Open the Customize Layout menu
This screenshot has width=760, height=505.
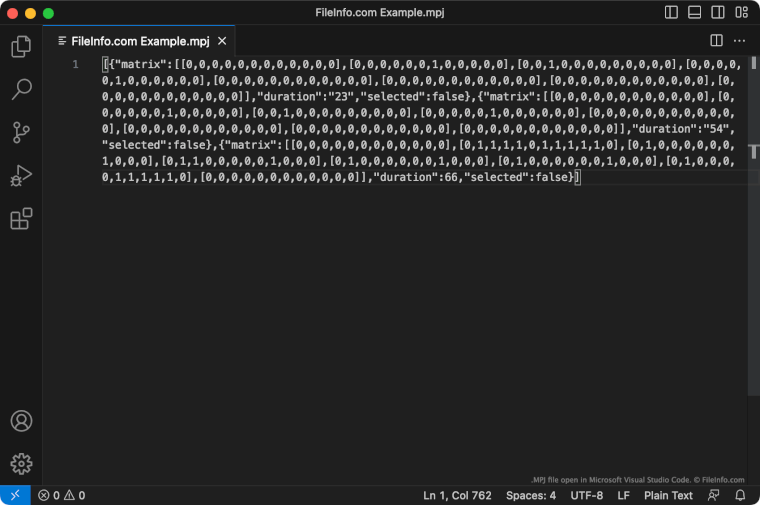click(741, 13)
